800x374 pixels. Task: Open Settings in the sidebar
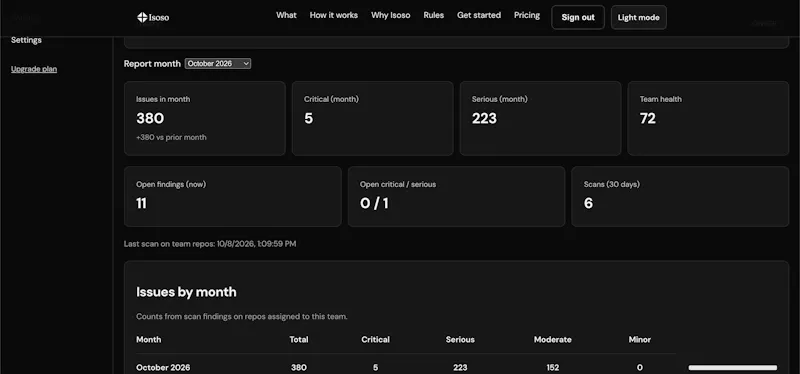(27, 40)
